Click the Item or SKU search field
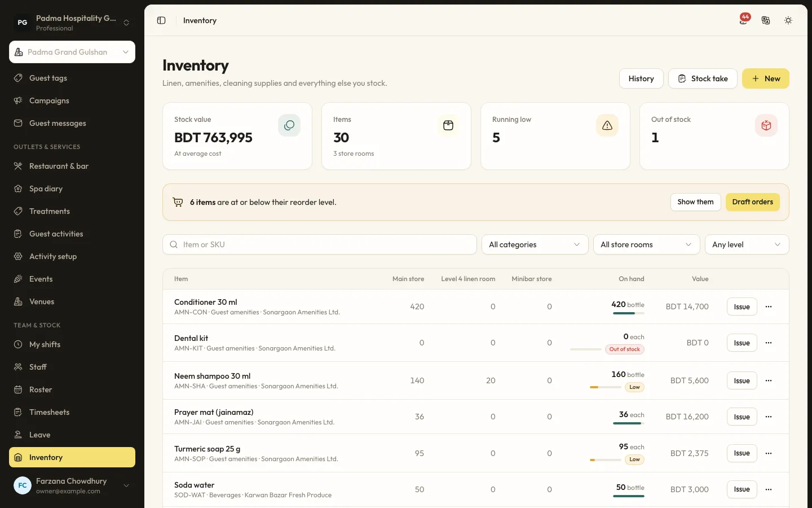812x508 pixels. [320, 244]
